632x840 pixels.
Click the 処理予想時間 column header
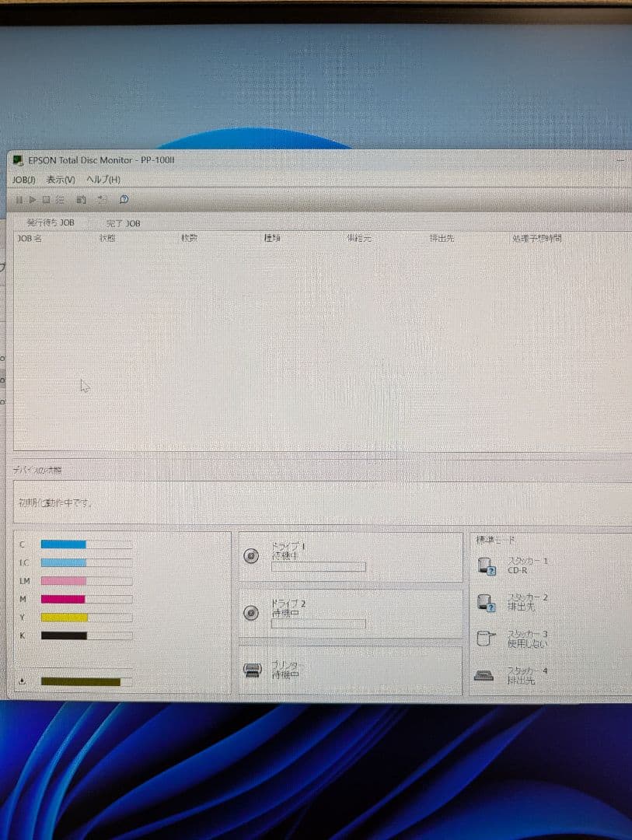536,238
